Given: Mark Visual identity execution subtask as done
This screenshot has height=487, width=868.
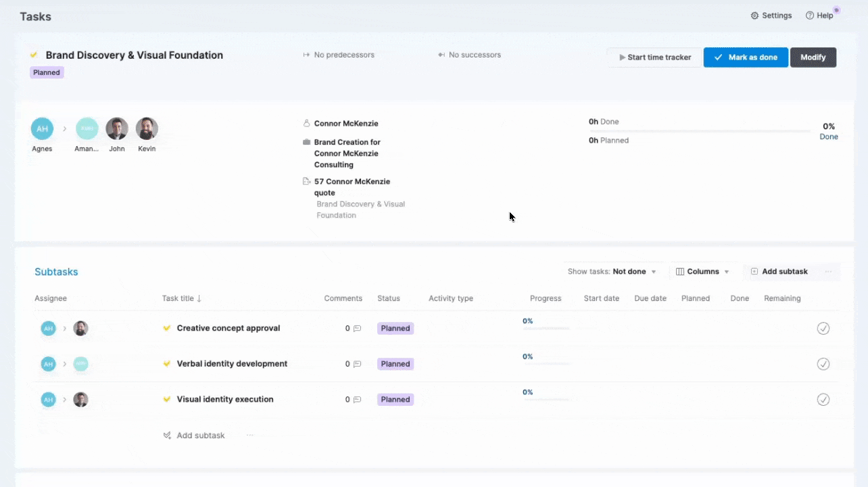Looking at the screenshot, I should coord(823,400).
